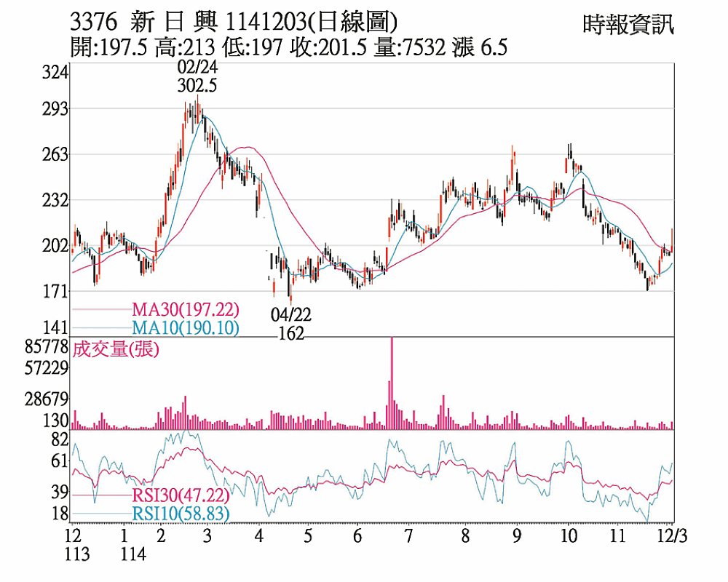The width and height of the screenshot is (728, 582).
Task: Click the 時報資訊 source label
Action: (628, 25)
